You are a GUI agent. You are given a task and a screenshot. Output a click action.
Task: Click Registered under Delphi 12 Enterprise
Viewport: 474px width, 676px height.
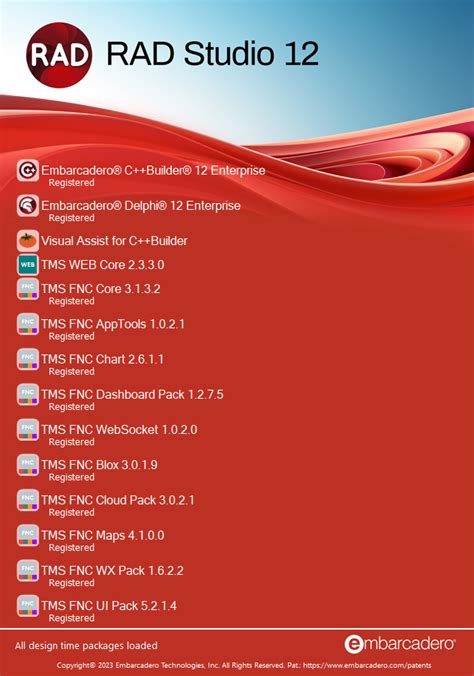72,218
